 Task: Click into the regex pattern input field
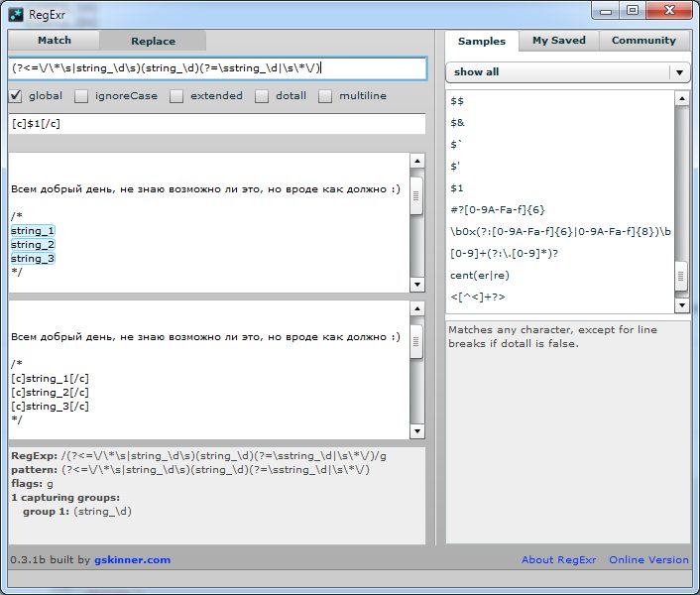(x=217, y=68)
